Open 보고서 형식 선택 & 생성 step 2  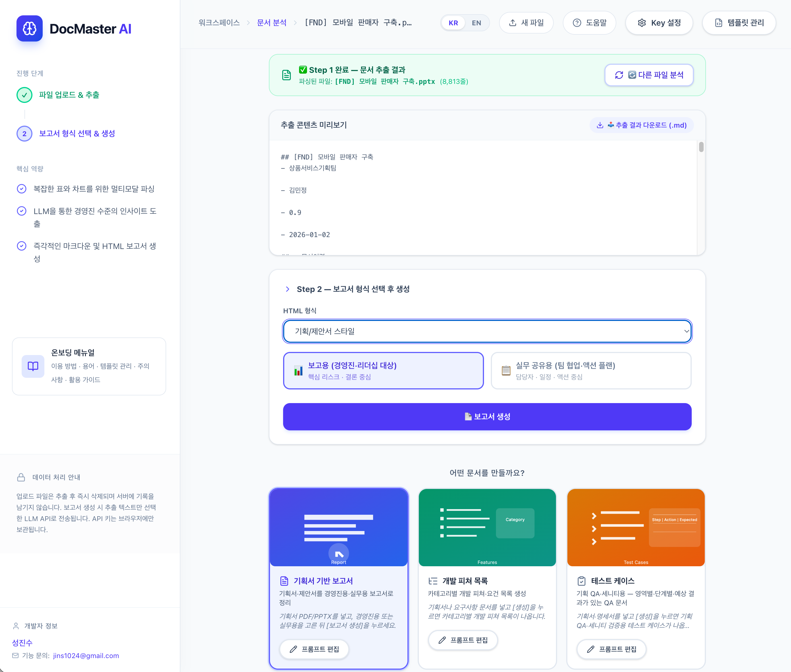coord(77,133)
